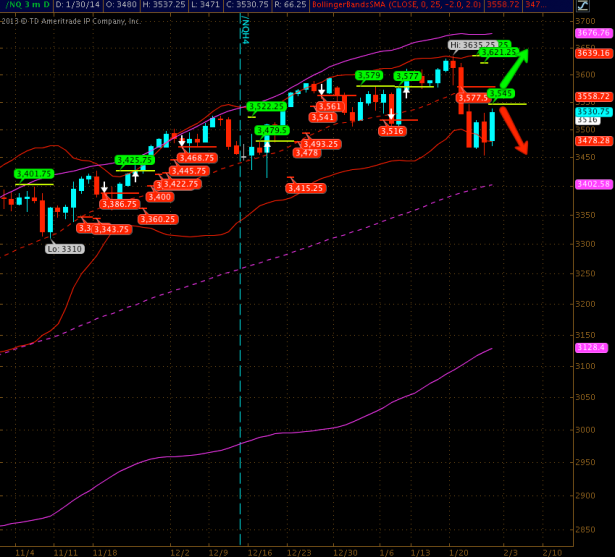
Task: Click the 12/16 date on the time axis
Action: tap(260, 553)
